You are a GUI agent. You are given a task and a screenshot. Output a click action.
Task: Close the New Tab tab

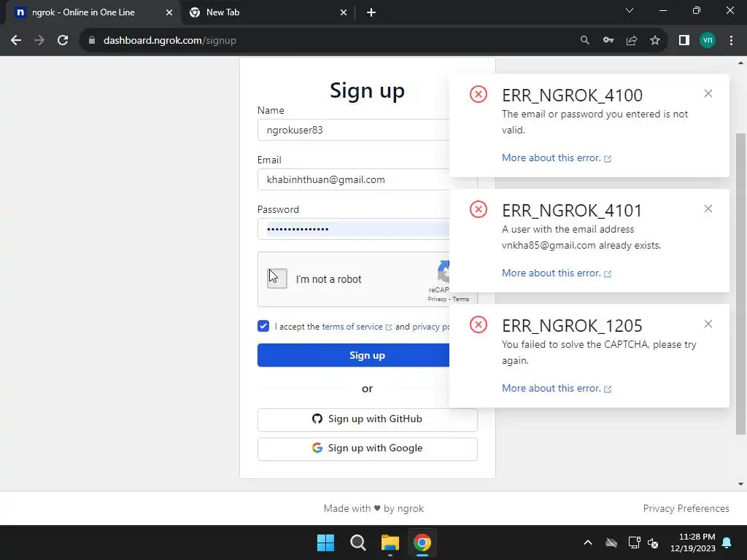coord(344,13)
